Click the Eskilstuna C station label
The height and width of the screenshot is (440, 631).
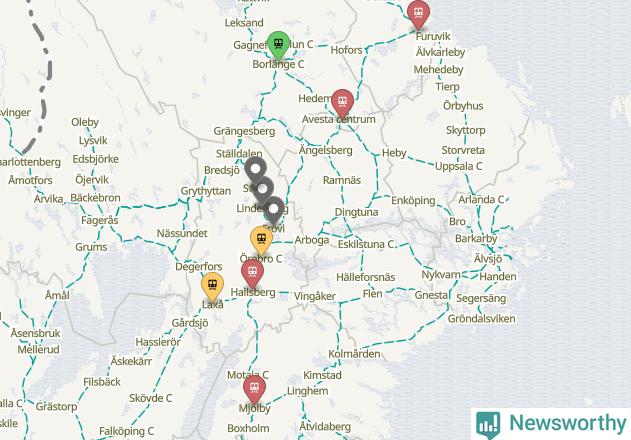[366, 244]
